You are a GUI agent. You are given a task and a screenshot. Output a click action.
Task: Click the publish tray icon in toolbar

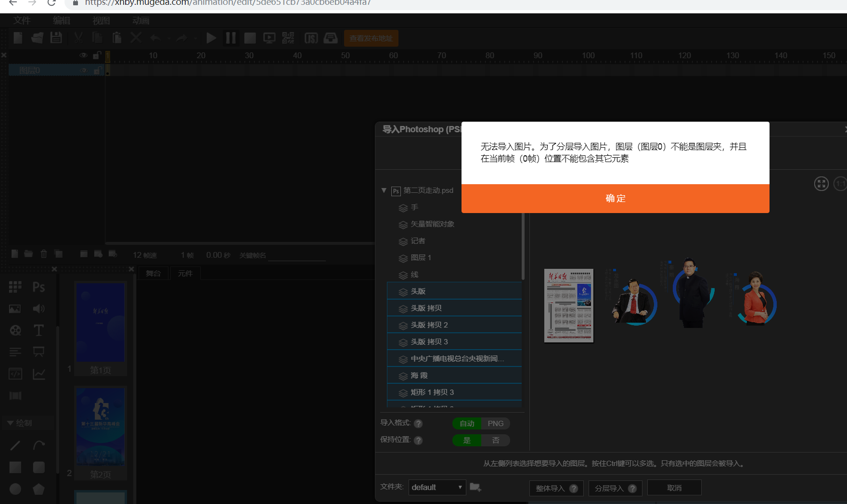point(331,38)
